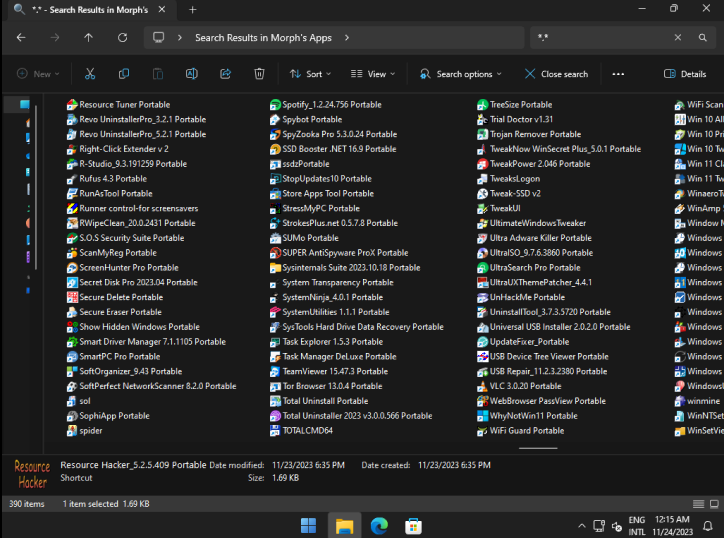Screen dimensions: 724x538
Task: Open the View dropdown
Action: click(x=373, y=74)
